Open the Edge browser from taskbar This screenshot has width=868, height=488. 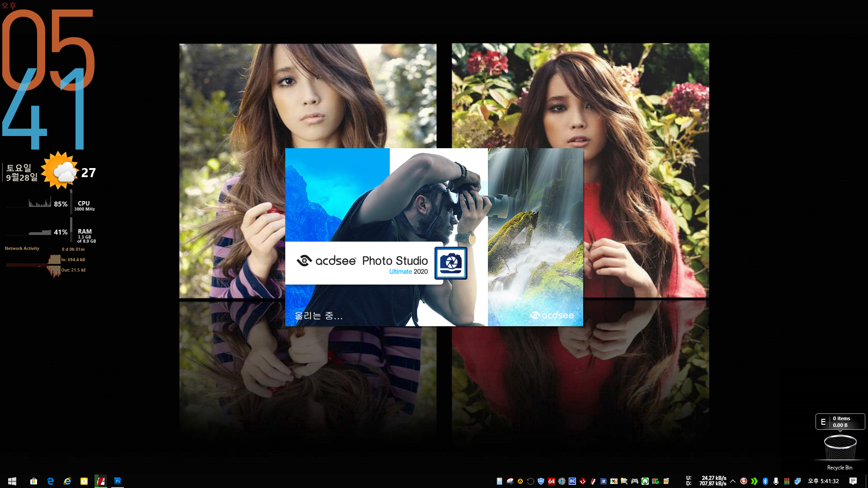(51, 481)
